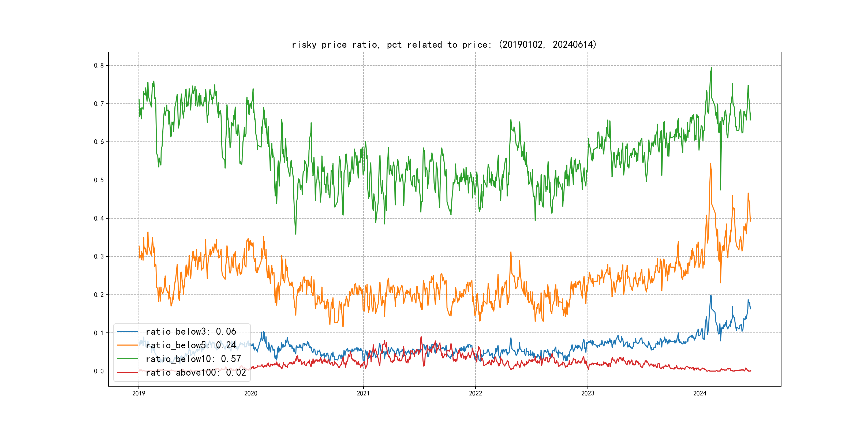Click the 0.5 y-axis tick label
The image size is (868, 434).
[99, 180]
